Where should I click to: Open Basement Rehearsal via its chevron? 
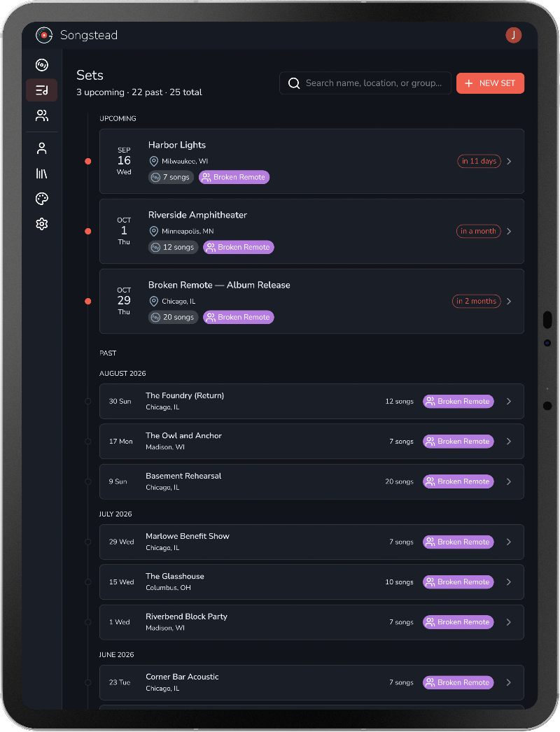(x=509, y=481)
